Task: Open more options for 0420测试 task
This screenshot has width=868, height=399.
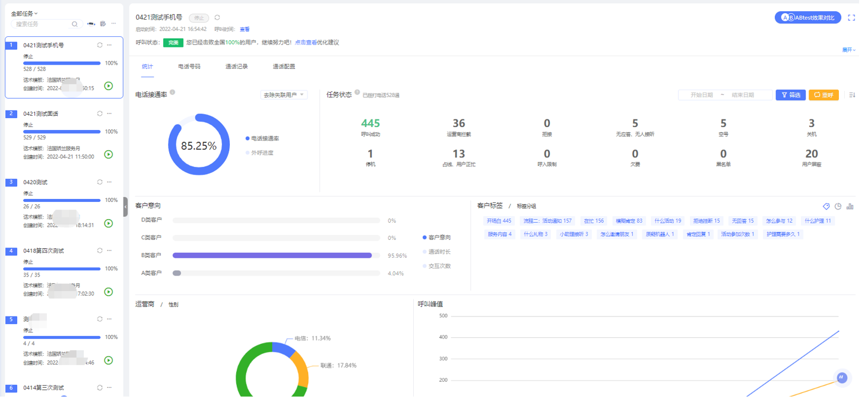Action: [x=109, y=182]
